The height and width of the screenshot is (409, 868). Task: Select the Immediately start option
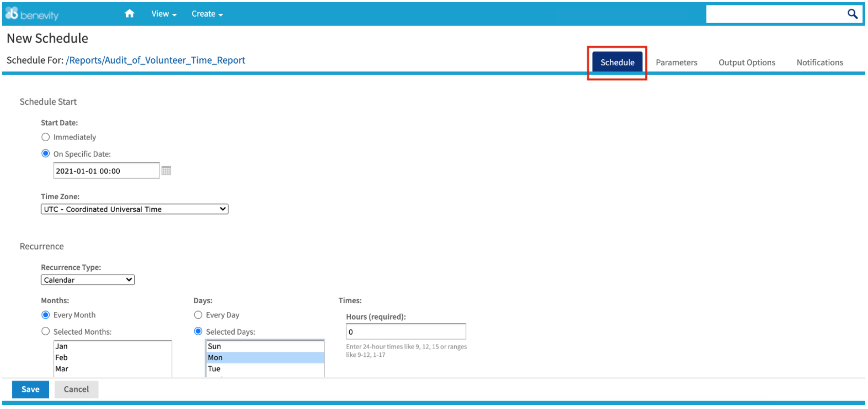[x=46, y=137]
